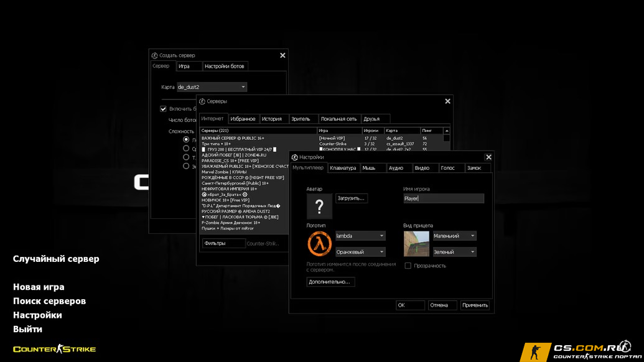The image size is (644, 362).
Task: Open the Зеленый crosshair color dropdown
Action: (454, 252)
